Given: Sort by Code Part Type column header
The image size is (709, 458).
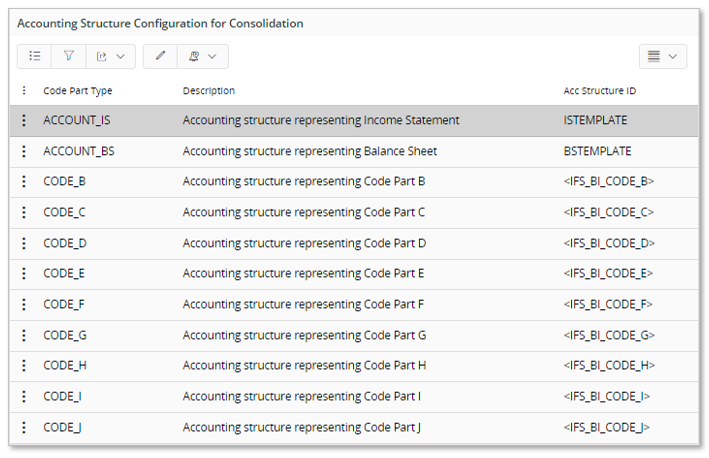Looking at the screenshot, I should pyautogui.click(x=78, y=91).
